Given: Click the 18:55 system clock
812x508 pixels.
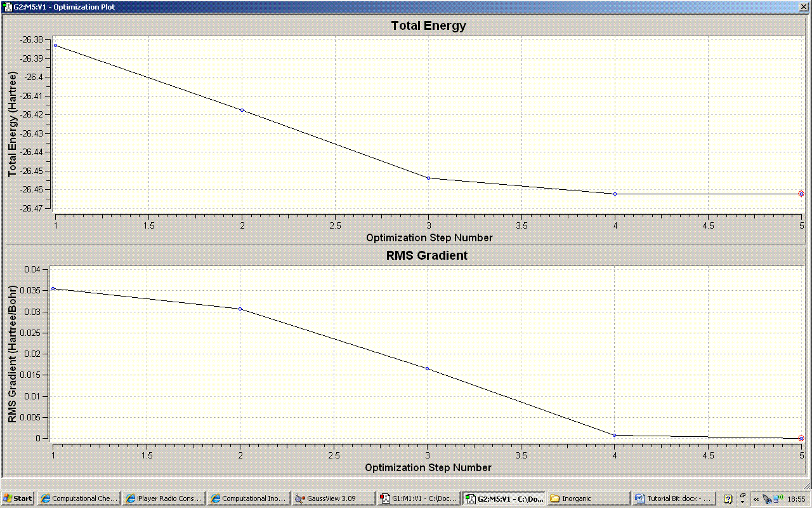Looking at the screenshot, I should (797, 499).
